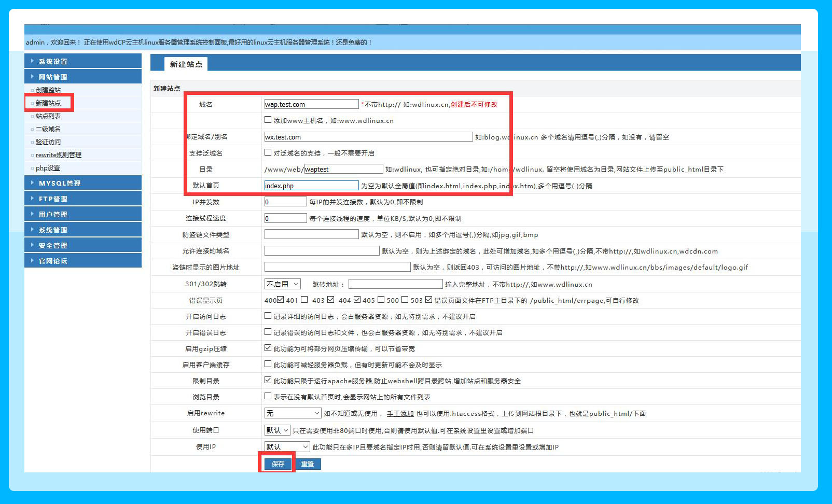Open the 301/302跳转 dropdown

click(283, 284)
